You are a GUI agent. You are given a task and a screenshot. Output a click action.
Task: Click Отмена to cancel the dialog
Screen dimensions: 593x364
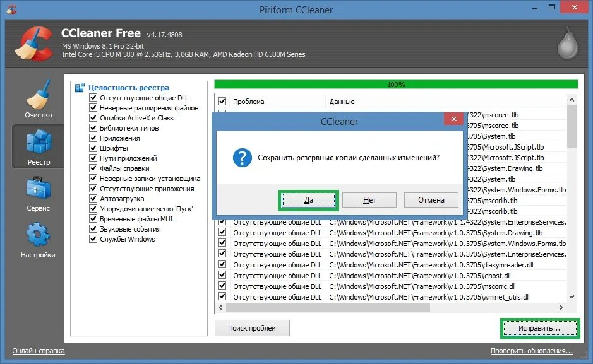pyautogui.click(x=431, y=200)
